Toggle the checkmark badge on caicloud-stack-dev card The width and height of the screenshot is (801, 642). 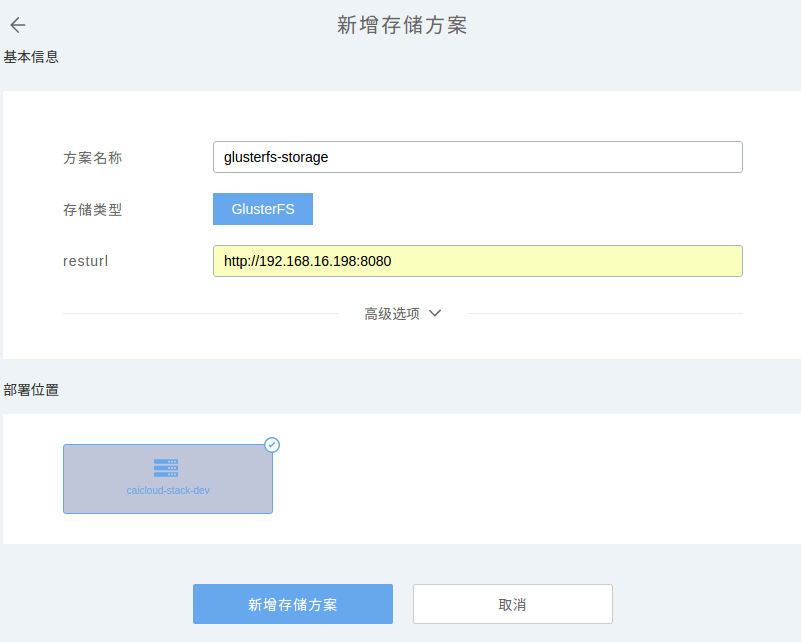(272, 445)
